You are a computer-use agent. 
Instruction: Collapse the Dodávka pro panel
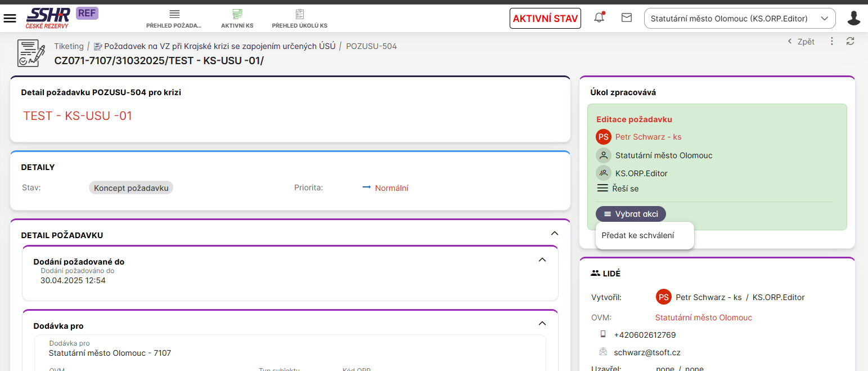pos(542,323)
